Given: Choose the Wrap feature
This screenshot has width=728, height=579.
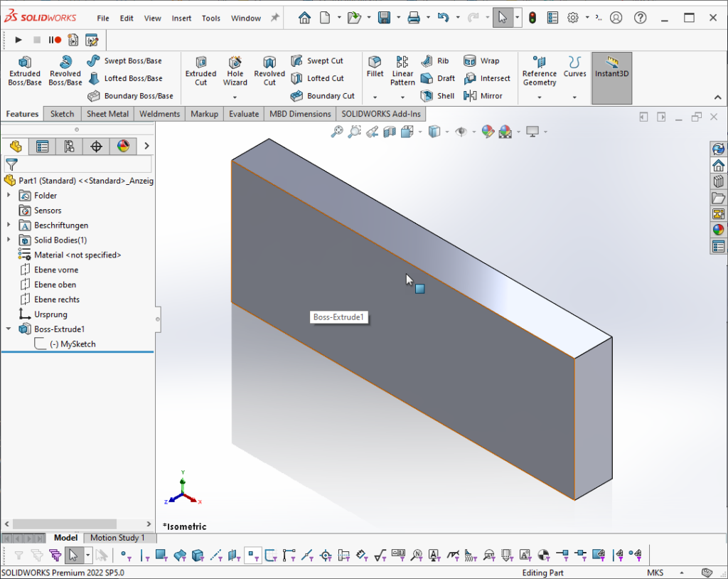Looking at the screenshot, I should [x=481, y=61].
